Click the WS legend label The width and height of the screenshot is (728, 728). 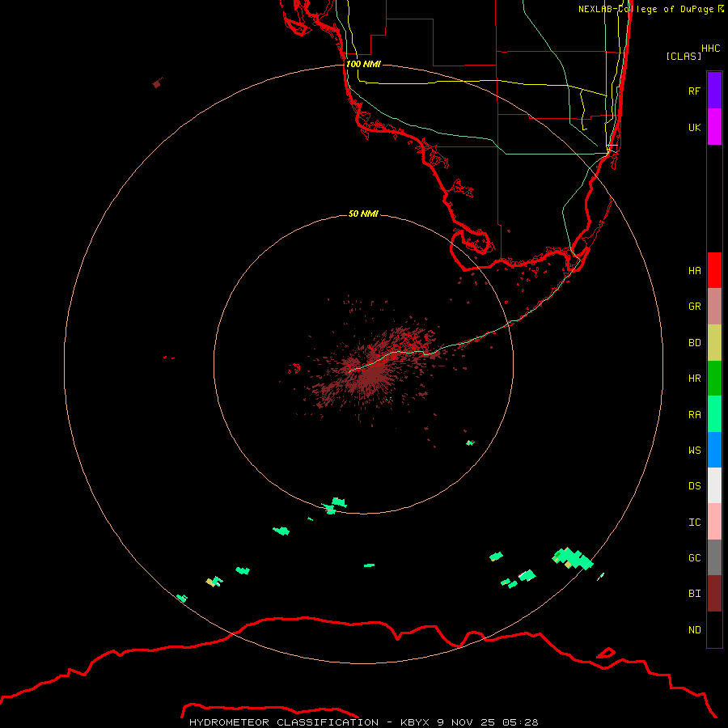(x=694, y=451)
